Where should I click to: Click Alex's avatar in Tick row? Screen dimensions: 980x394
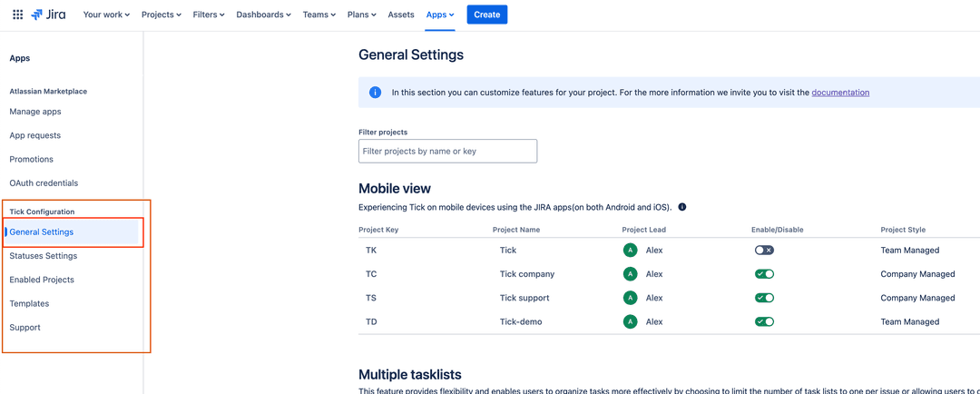click(630, 251)
